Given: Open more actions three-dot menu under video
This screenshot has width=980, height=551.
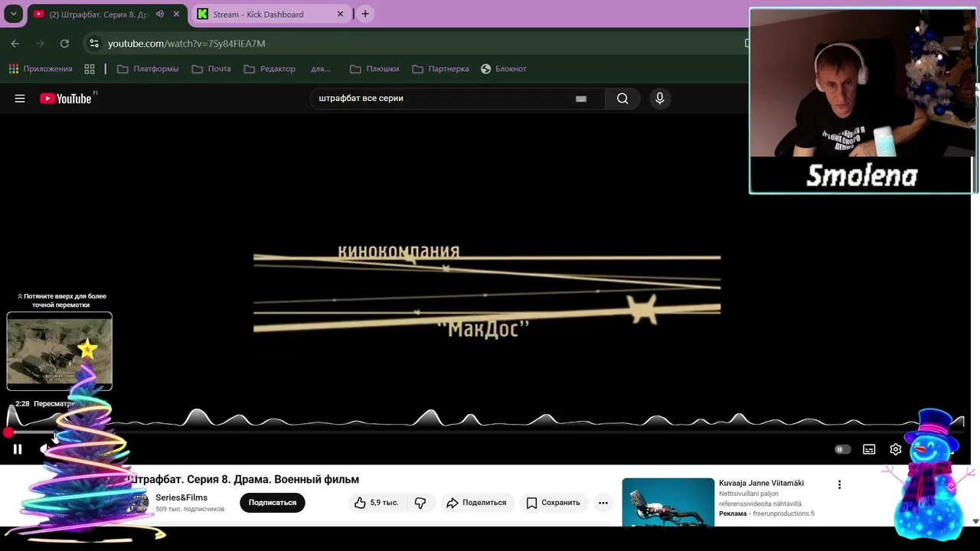Looking at the screenshot, I should [x=603, y=503].
